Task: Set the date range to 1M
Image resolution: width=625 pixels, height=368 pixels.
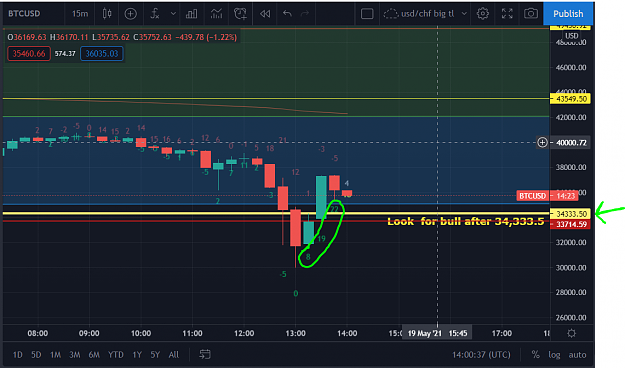Action: click(55, 354)
